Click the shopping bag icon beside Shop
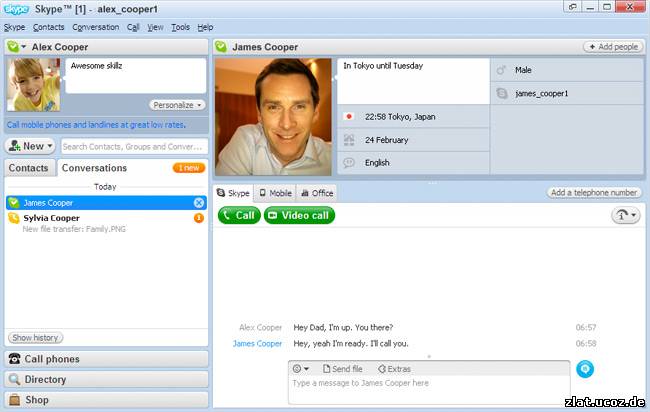 pos(15,400)
